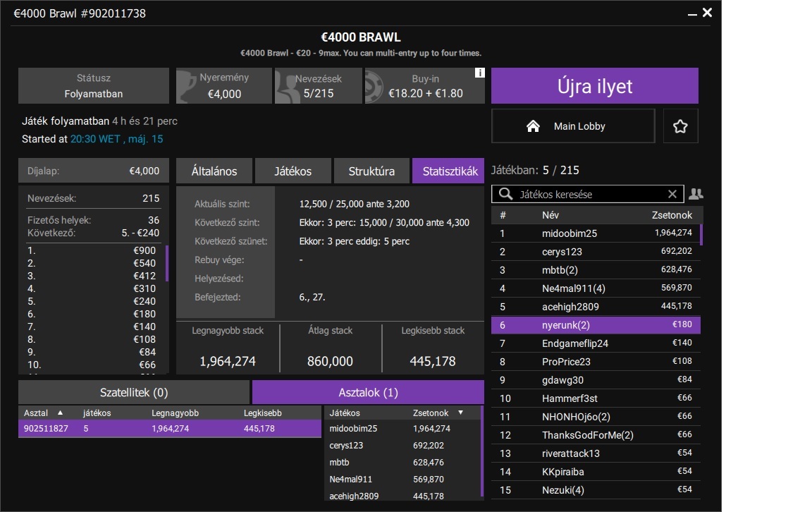Click the Név column header
The image size is (812, 512).
click(550, 215)
